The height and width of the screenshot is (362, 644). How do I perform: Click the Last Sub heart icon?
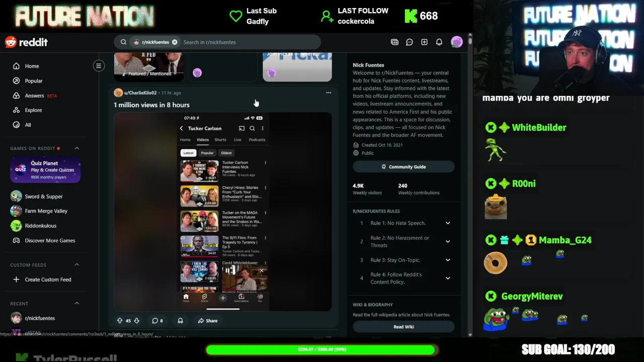236,16
